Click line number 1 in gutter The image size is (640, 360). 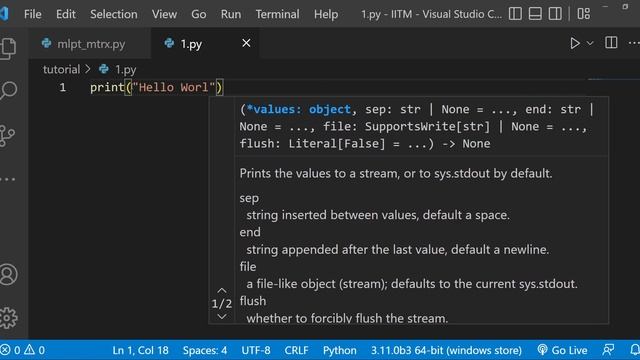pyautogui.click(x=62, y=87)
